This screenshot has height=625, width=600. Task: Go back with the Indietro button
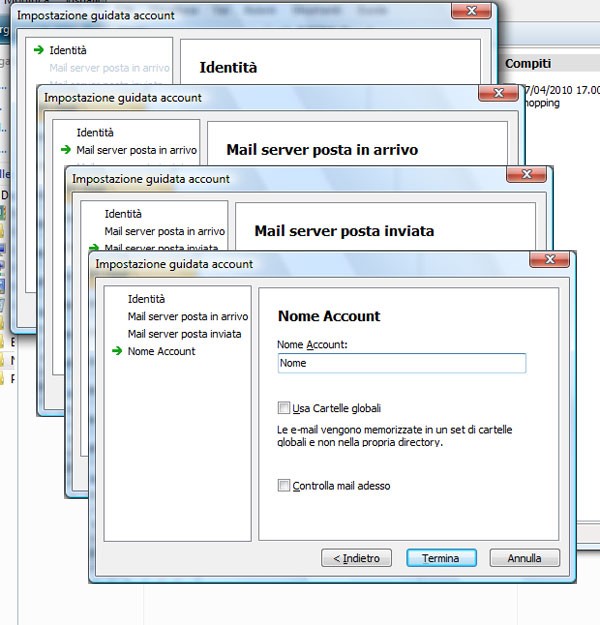coord(356,558)
